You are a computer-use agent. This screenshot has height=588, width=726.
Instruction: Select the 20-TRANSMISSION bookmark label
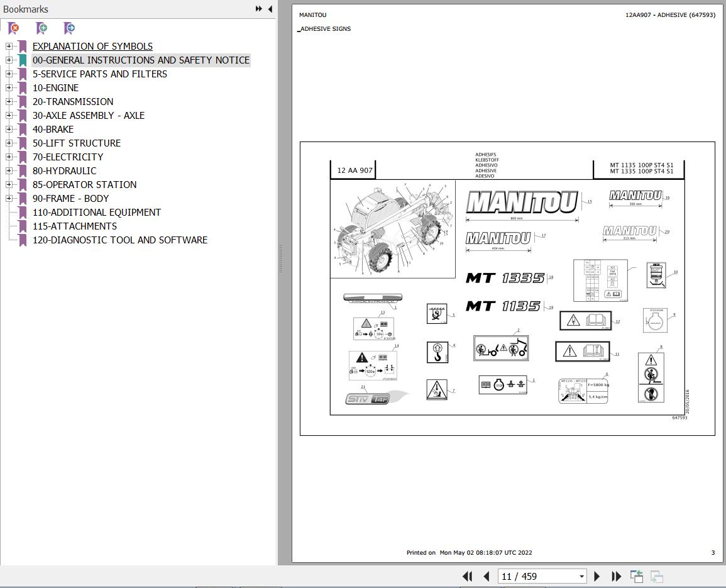(73, 101)
